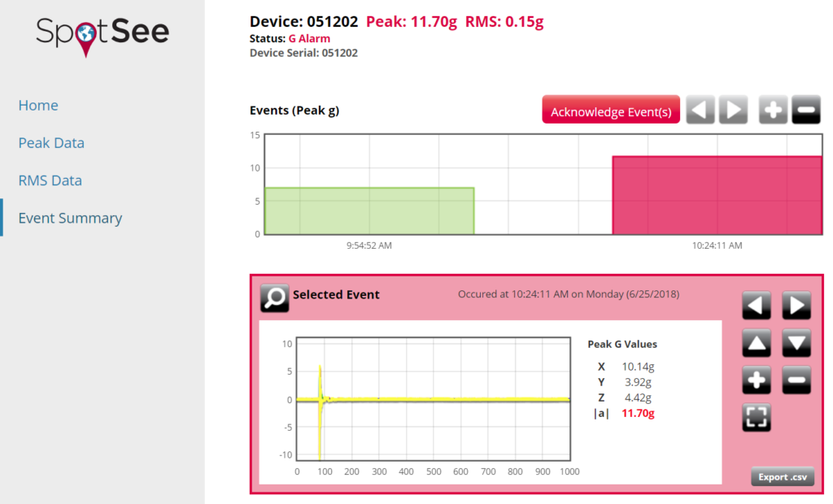Viewport: 833px width, 504px height.
Task: Click the G Alarm status text
Action: tap(309, 39)
